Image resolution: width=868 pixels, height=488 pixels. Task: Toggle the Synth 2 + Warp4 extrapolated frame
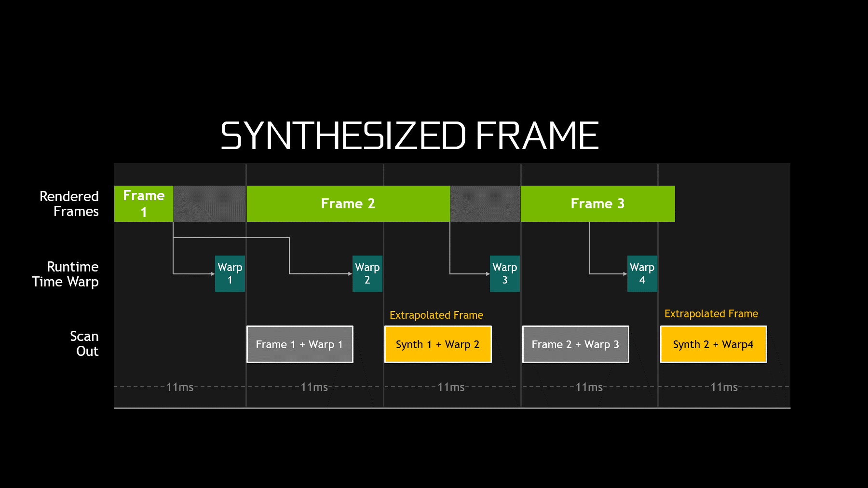(713, 344)
